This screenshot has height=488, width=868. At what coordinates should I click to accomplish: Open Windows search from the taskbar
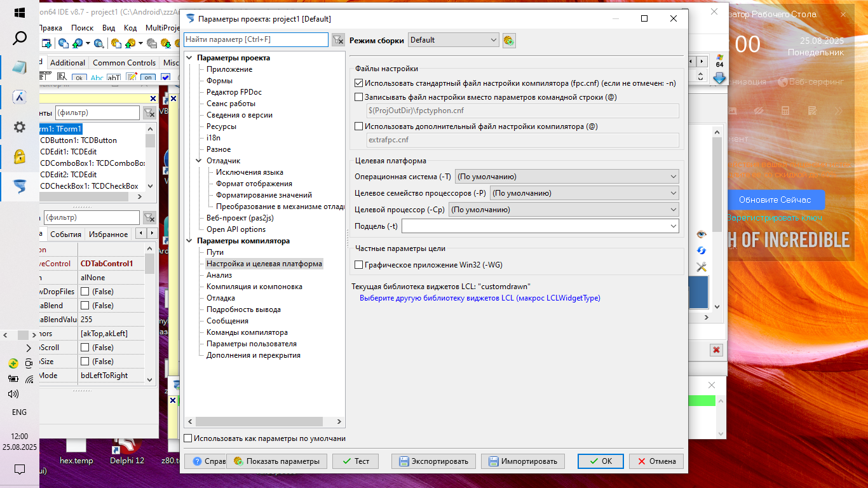[20, 38]
